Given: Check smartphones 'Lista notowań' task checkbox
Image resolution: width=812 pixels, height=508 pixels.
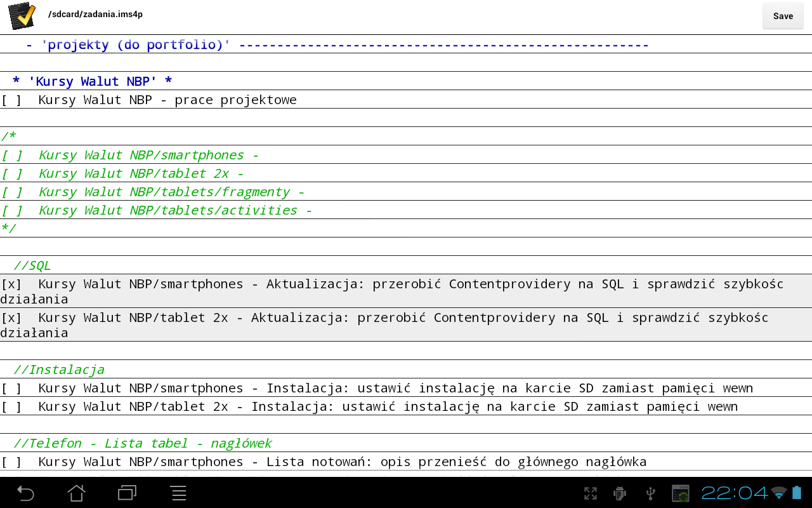Looking at the screenshot, I should pyautogui.click(x=11, y=462).
